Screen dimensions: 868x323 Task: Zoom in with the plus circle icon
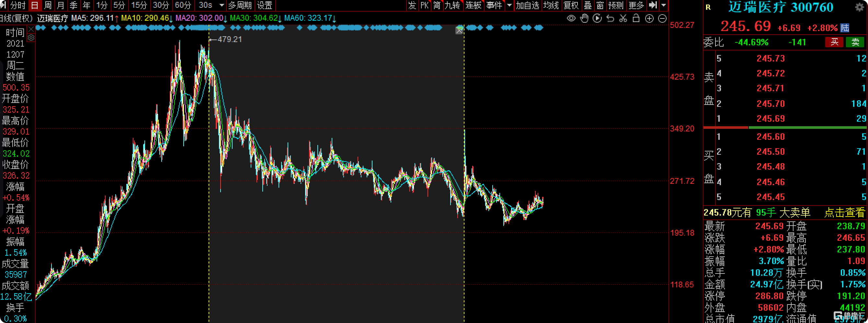[649, 18]
